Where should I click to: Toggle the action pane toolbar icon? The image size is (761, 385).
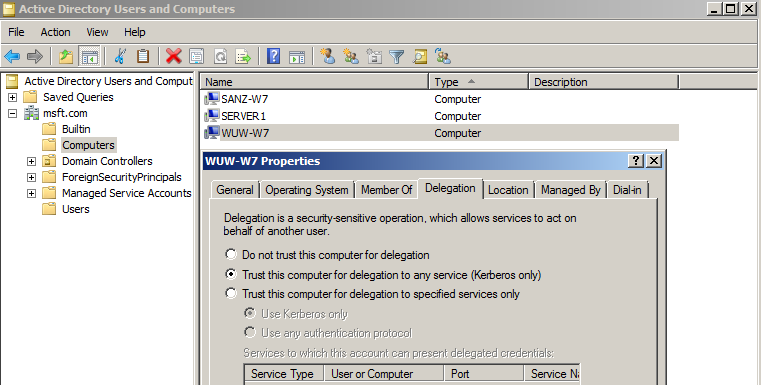coord(297,57)
